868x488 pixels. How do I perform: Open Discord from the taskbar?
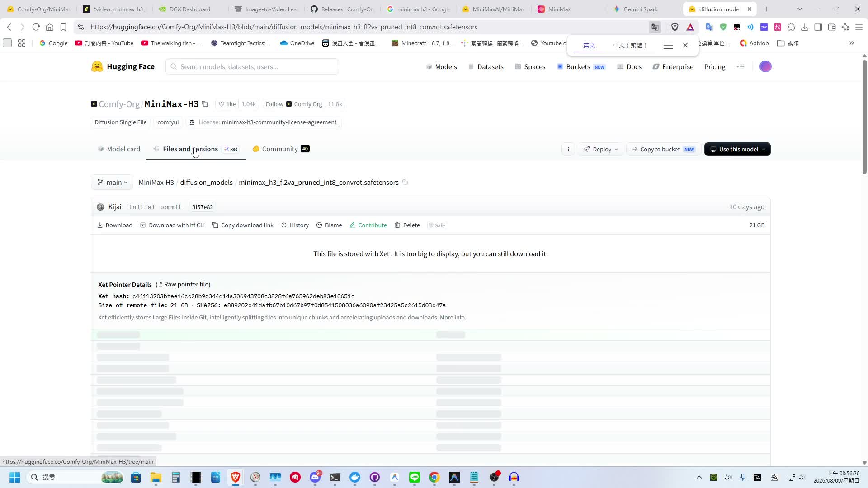(x=315, y=477)
